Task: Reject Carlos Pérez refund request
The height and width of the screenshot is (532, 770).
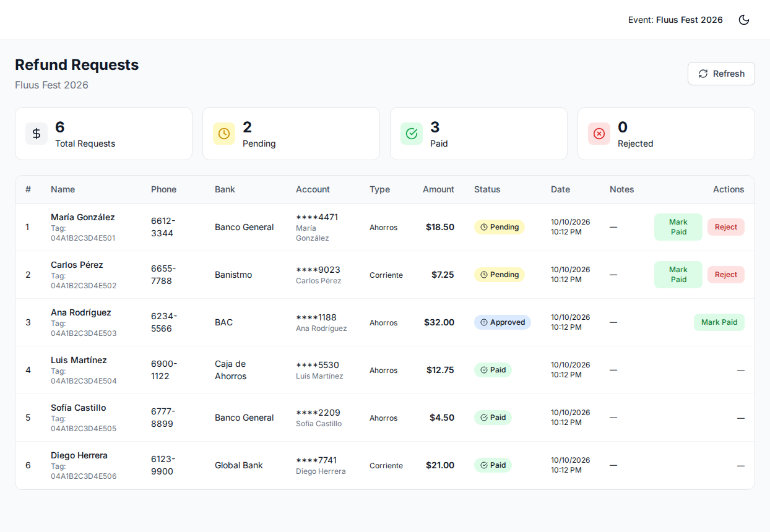Action: pos(726,275)
